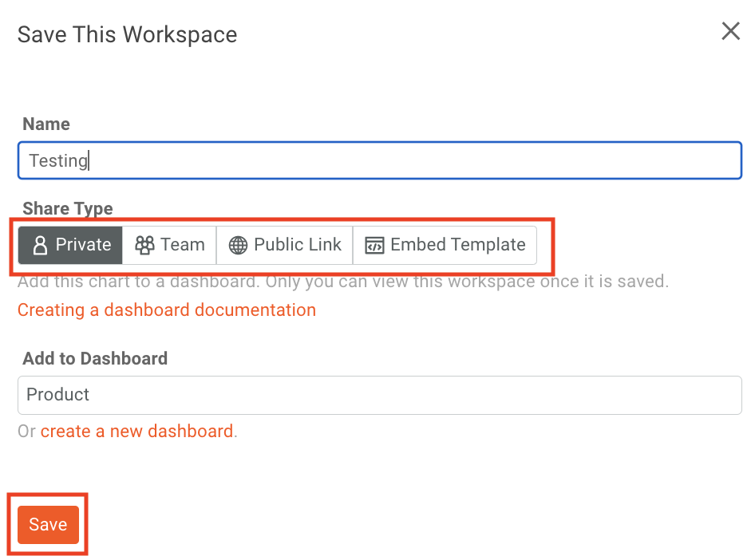Click the globe icon on Public Link
Screen dimensions: 755x560
point(238,246)
